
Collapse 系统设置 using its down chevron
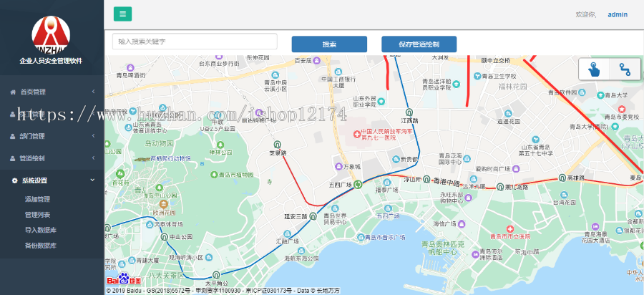[x=92, y=180]
